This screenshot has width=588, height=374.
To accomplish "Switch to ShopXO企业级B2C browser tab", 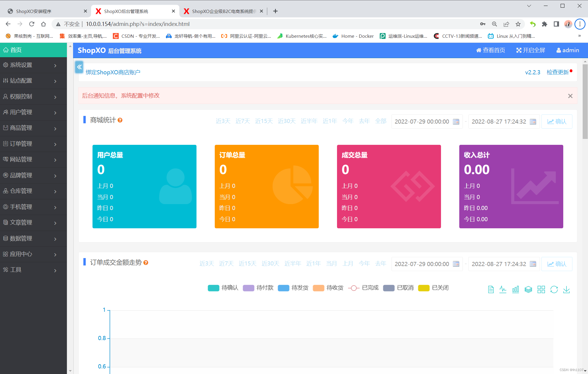I will (x=223, y=11).
